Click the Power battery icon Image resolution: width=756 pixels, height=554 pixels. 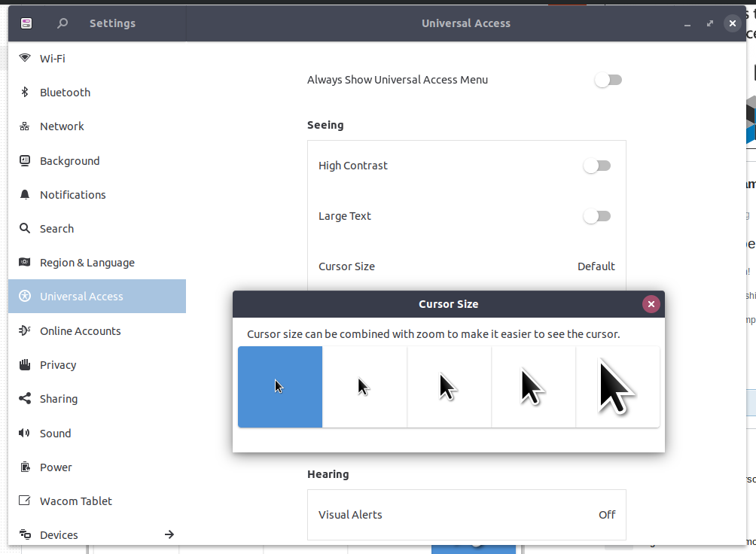25,467
